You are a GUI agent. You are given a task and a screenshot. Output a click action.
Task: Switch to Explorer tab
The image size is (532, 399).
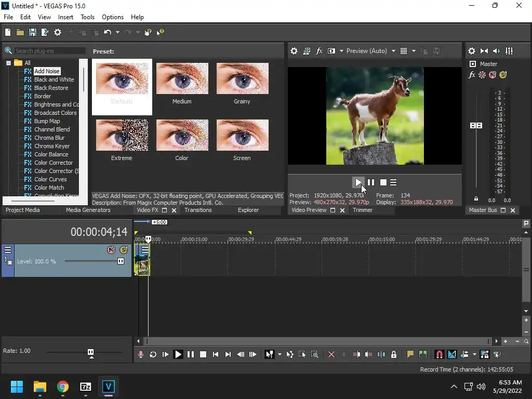(x=248, y=210)
